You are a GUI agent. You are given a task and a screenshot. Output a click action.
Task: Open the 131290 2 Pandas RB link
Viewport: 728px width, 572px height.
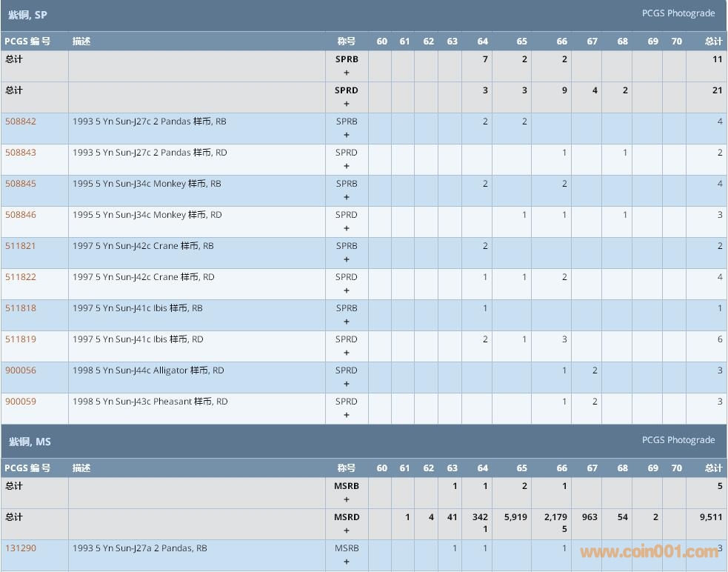click(x=21, y=548)
